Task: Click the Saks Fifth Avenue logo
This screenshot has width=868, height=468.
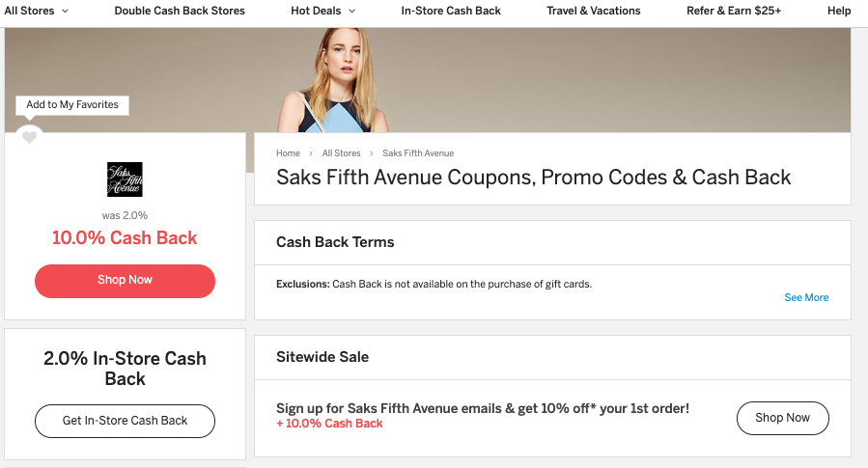Action: coord(125,179)
